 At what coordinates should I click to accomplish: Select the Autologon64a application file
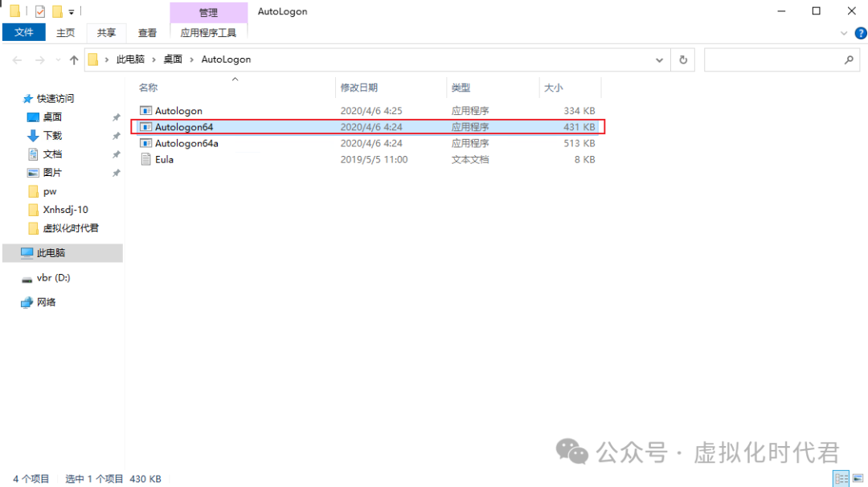tap(186, 143)
